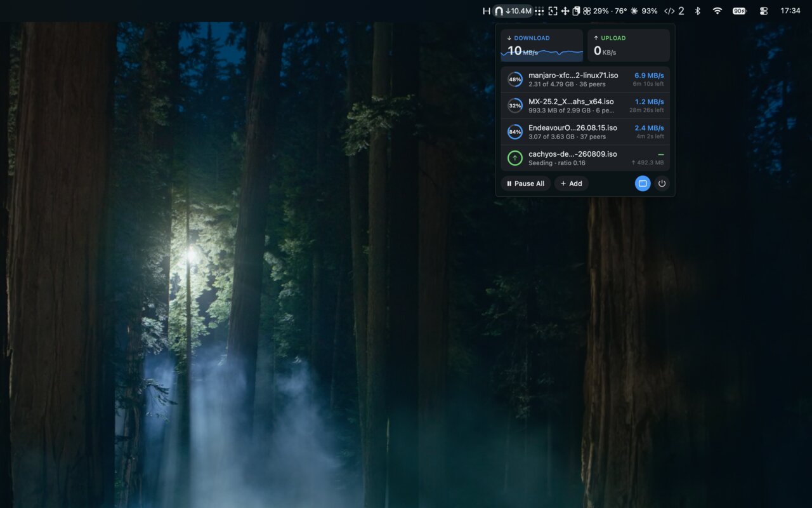This screenshot has height=508, width=812.
Task: Click the 32% progress ring for MX-25.2
Action: (515, 105)
